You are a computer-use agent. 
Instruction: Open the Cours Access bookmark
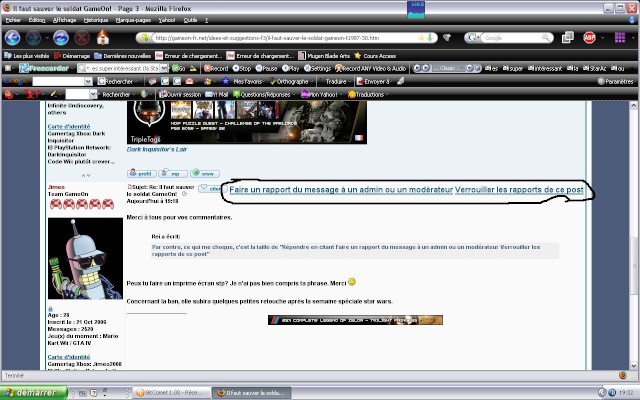point(375,56)
